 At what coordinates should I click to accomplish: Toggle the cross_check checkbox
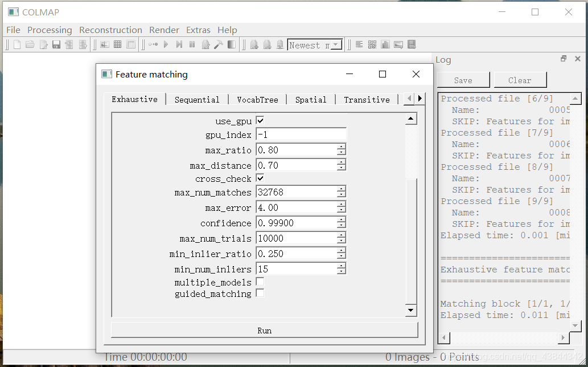click(x=260, y=178)
